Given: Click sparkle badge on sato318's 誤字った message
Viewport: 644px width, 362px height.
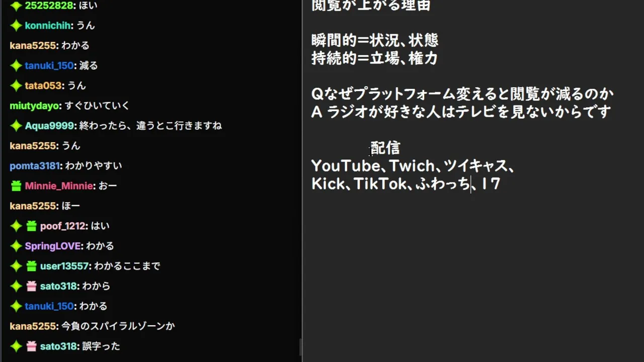Looking at the screenshot, I should (x=16, y=346).
